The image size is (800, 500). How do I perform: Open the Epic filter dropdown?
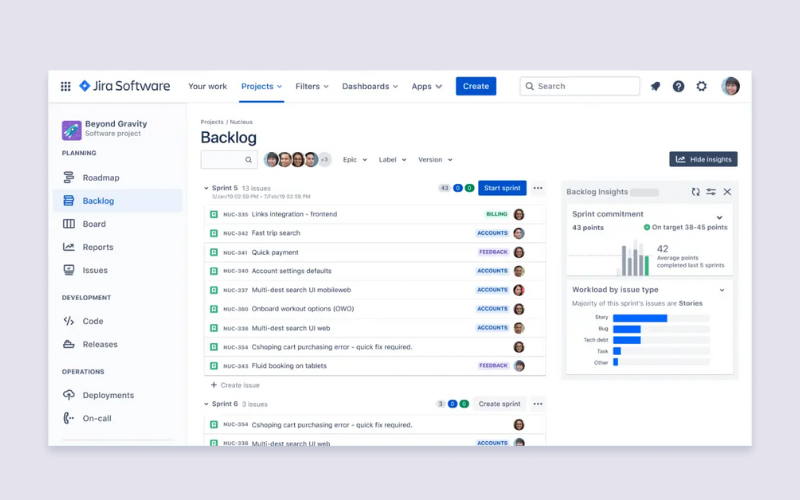pyautogui.click(x=355, y=160)
